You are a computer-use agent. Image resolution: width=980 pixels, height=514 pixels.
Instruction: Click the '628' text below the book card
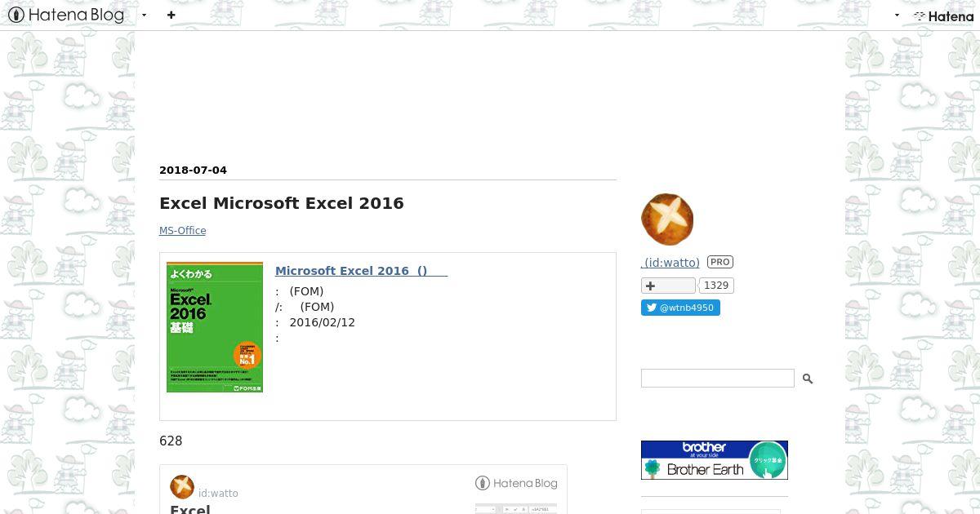171,441
